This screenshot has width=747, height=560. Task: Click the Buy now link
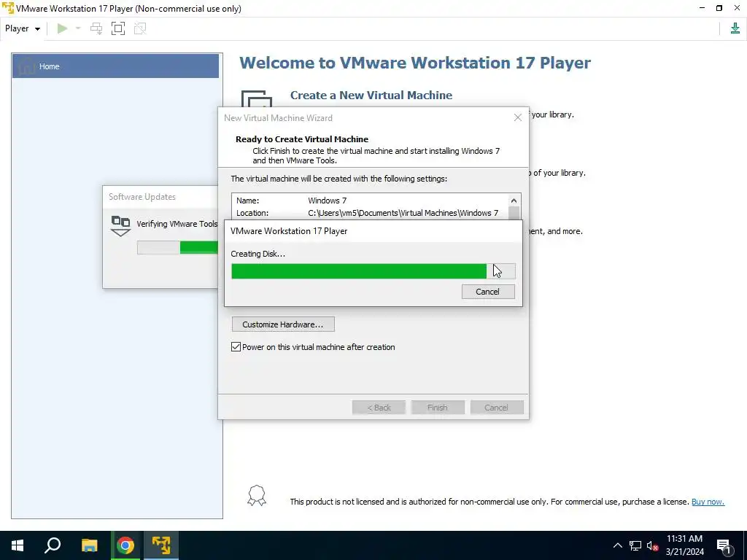point(708,502)
